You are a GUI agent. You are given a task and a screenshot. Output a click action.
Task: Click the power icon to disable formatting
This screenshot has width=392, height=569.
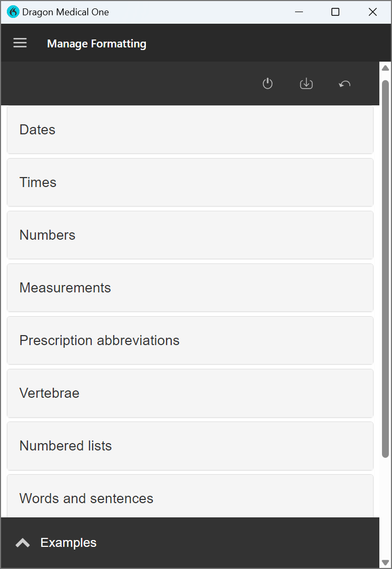[267, 83]
